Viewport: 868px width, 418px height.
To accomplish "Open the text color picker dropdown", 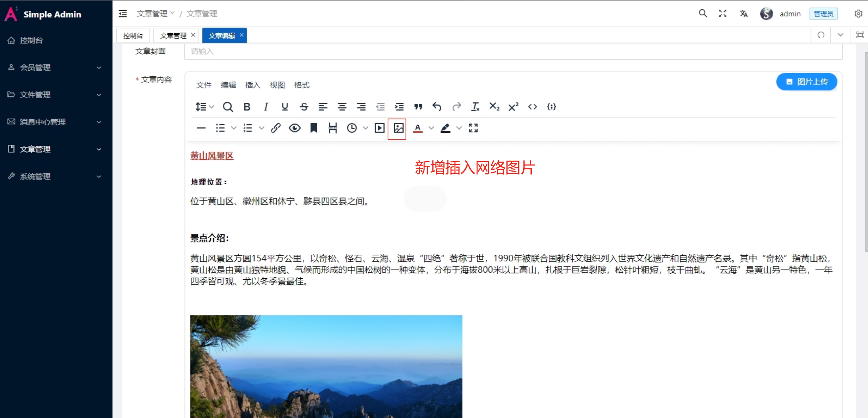I will point(431,128).
